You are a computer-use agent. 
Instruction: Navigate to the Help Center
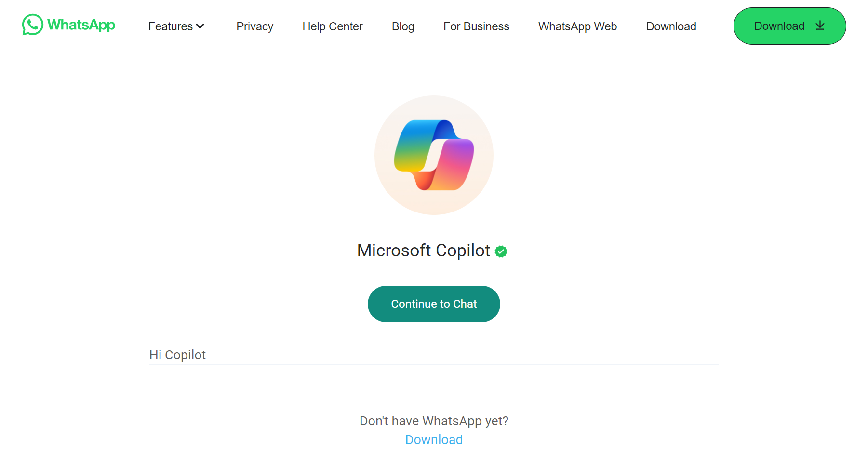pos(333,26)
